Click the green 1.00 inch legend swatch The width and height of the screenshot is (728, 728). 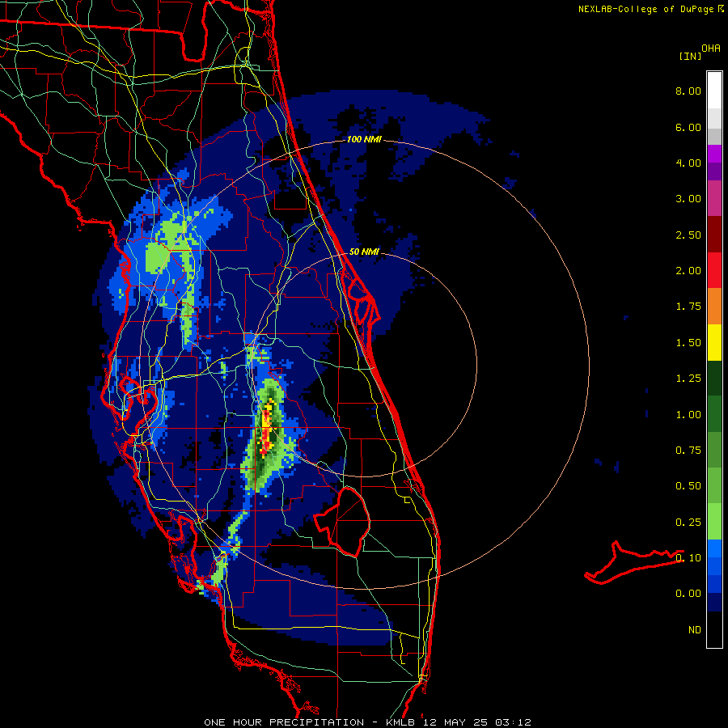point(714,415)
